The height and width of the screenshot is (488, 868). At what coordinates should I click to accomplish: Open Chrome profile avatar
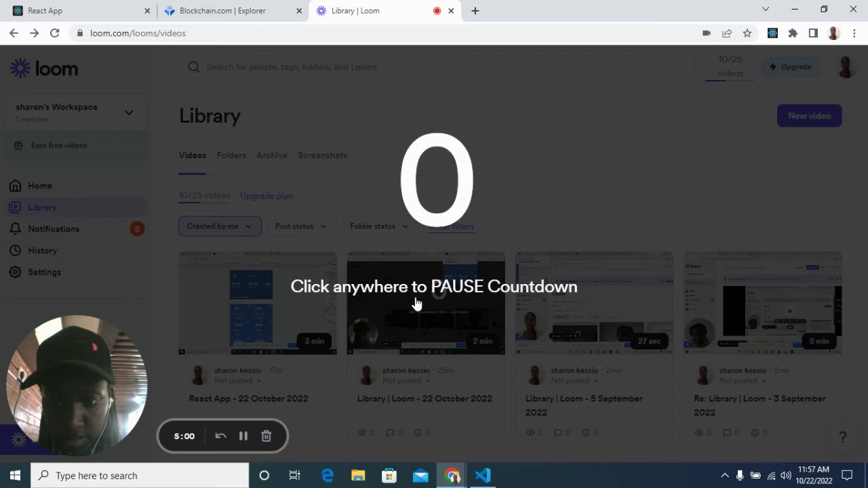833,33
